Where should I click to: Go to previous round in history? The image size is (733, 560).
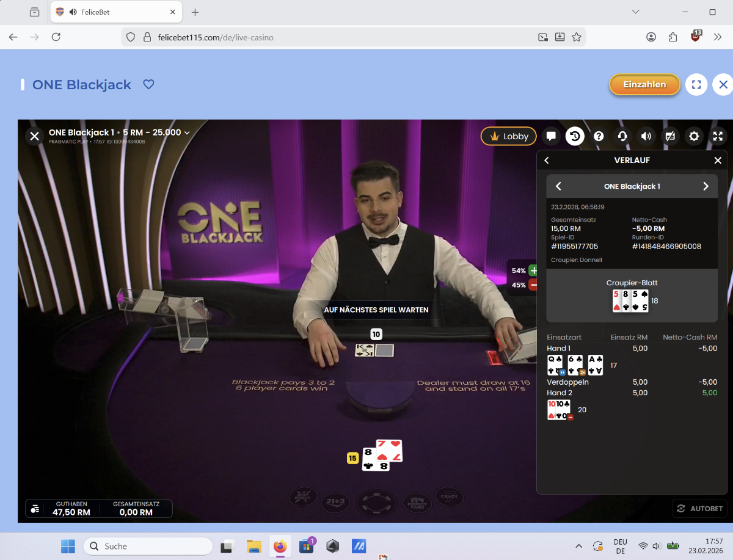point(558,186)
